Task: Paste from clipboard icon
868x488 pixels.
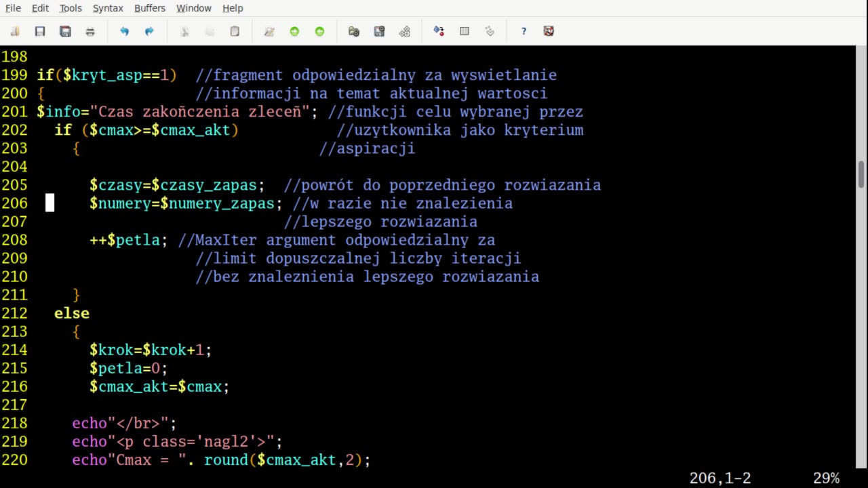Action: pos(235,31)
